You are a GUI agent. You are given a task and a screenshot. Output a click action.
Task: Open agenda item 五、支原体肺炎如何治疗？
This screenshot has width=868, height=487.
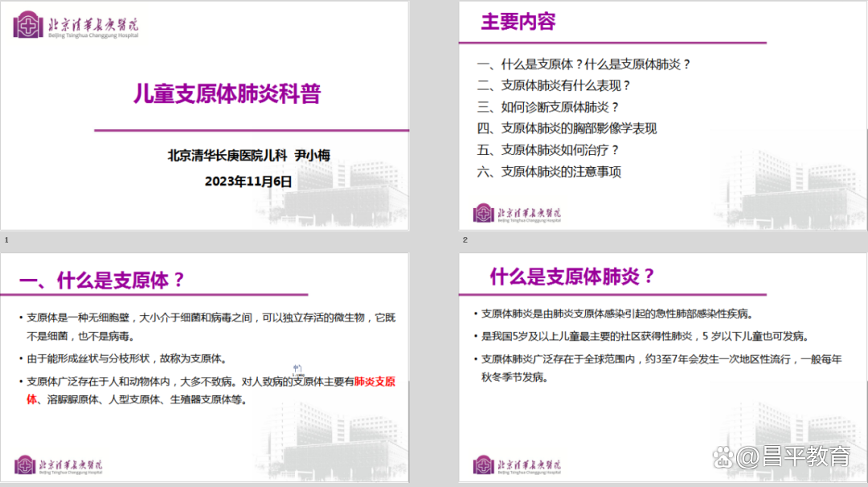coord(548,150)
